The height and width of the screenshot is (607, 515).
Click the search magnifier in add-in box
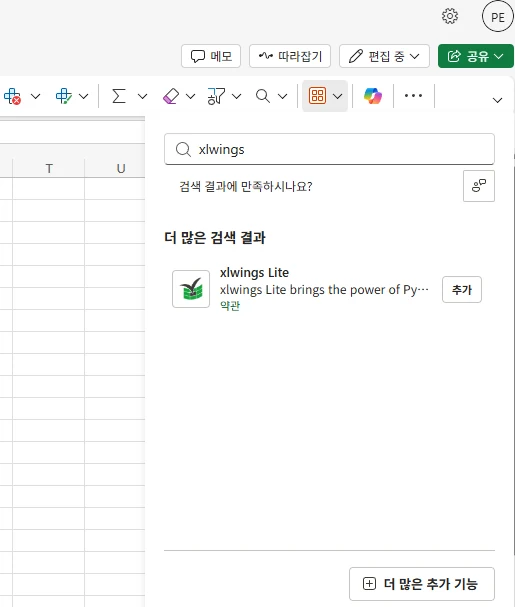(x=183, y=149)
